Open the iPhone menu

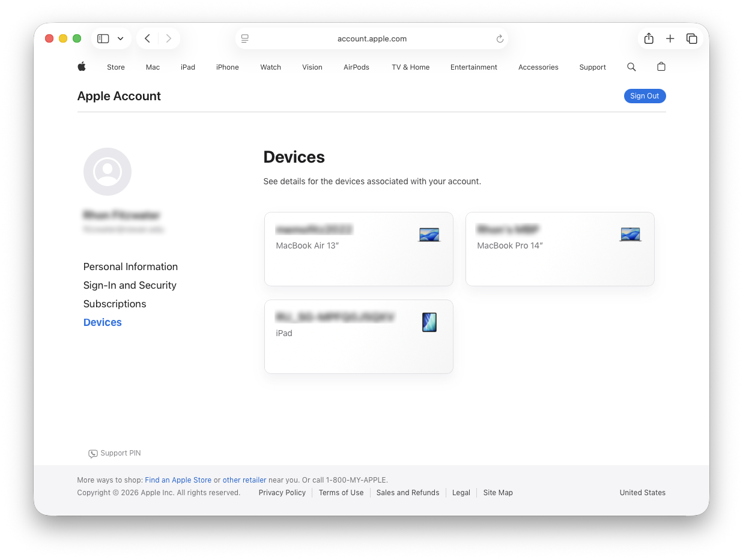[x=228, y=67]
